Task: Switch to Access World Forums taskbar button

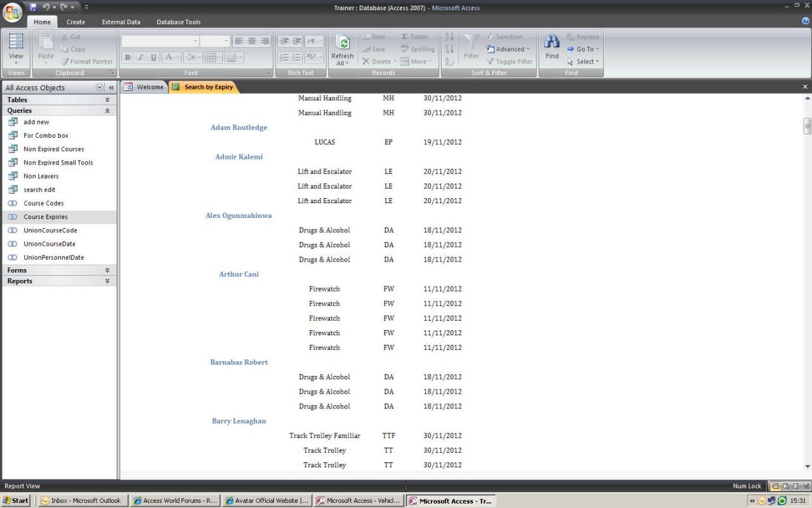Action: pos(176,500)
